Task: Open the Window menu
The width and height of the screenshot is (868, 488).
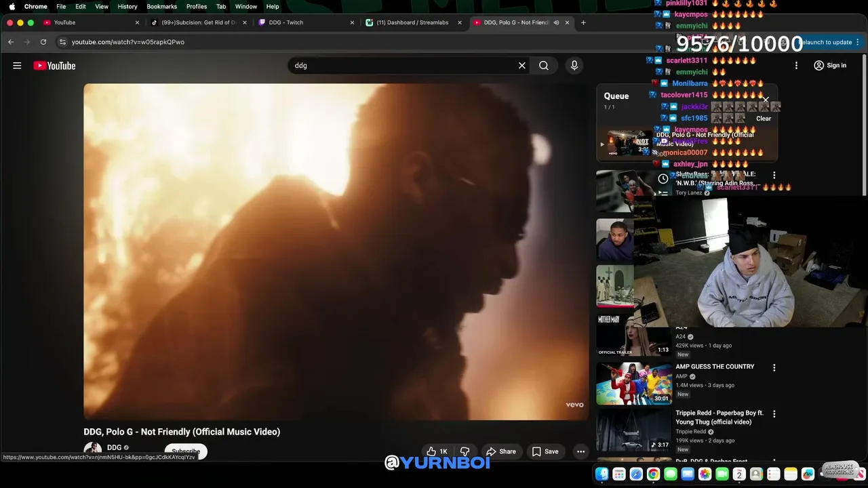Action: pos(246,6)
